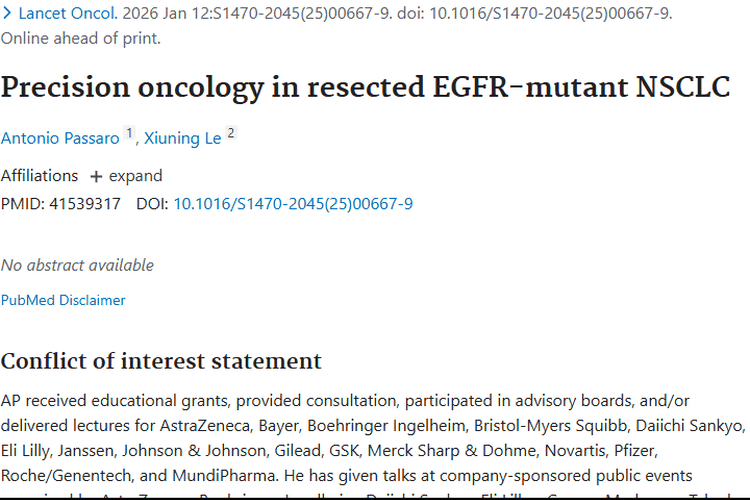The image size is (750, 500).
Task: Click the 'PMID:' label
Action: (23, 204)
